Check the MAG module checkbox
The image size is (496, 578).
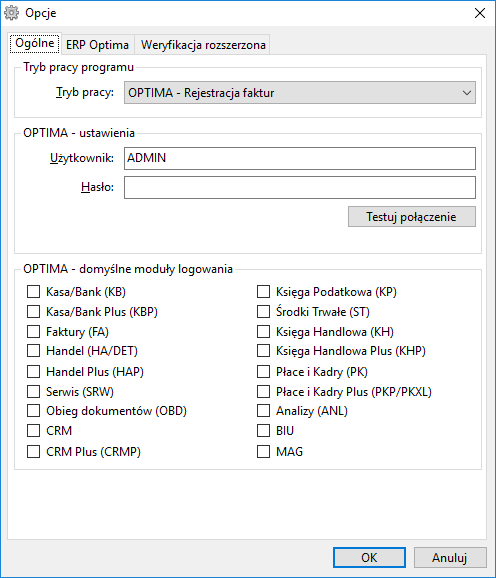click(x=263, y=451)
